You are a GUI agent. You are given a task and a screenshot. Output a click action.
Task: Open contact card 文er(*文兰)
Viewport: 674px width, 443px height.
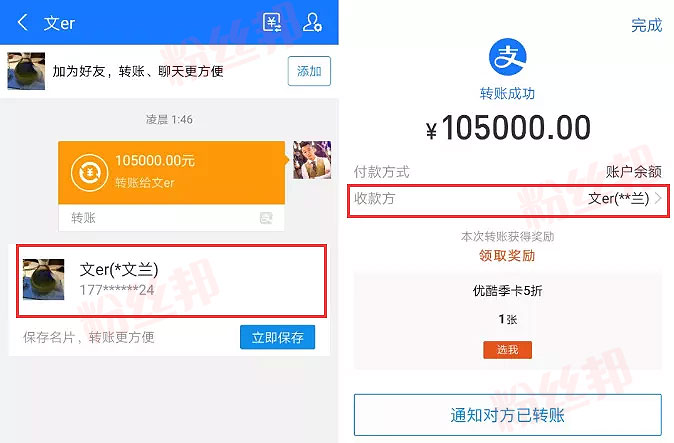click(x=172, y=281)
